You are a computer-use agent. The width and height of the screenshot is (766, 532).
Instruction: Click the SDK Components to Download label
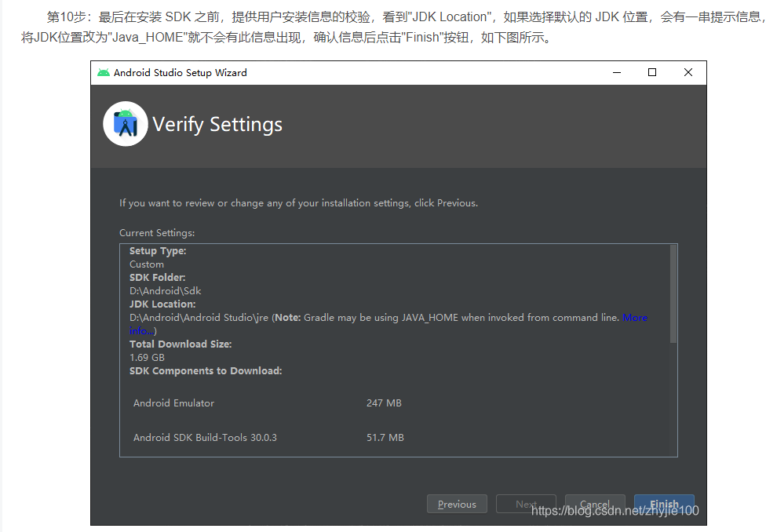[206, 371]
